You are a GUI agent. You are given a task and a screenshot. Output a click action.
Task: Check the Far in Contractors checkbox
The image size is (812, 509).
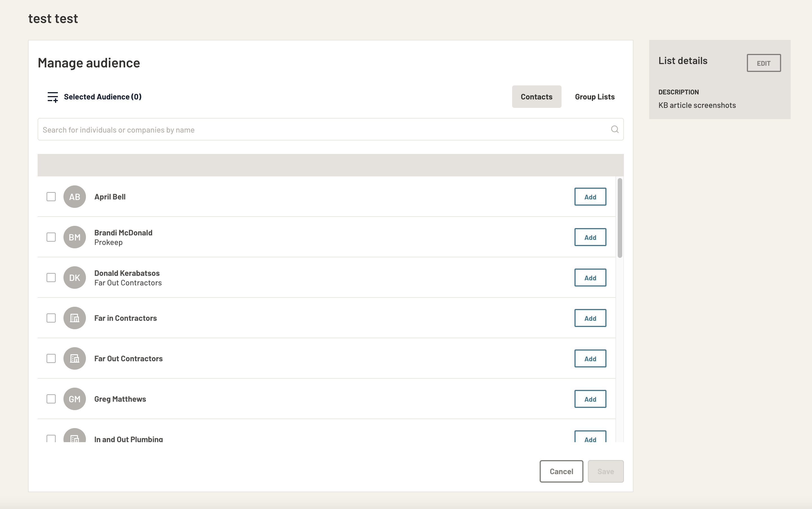[x=51, y=318]
